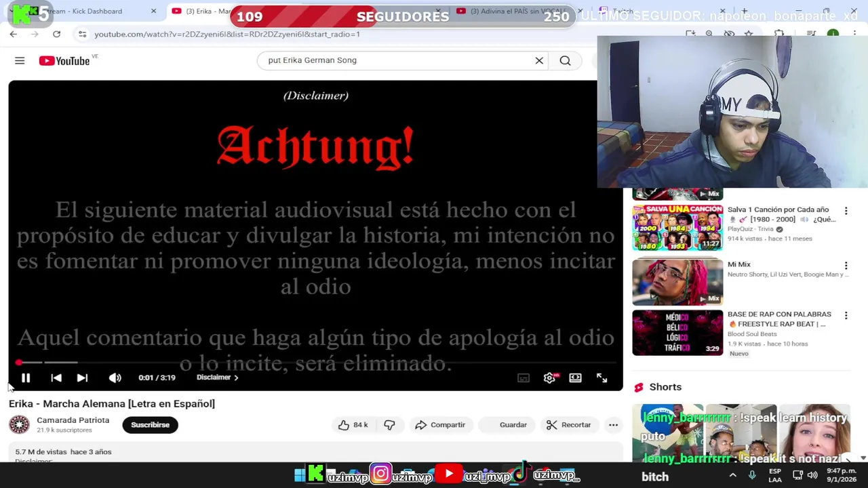868x488 pixels.
Task: Save the video with Guardar
Action: [507, 425]
